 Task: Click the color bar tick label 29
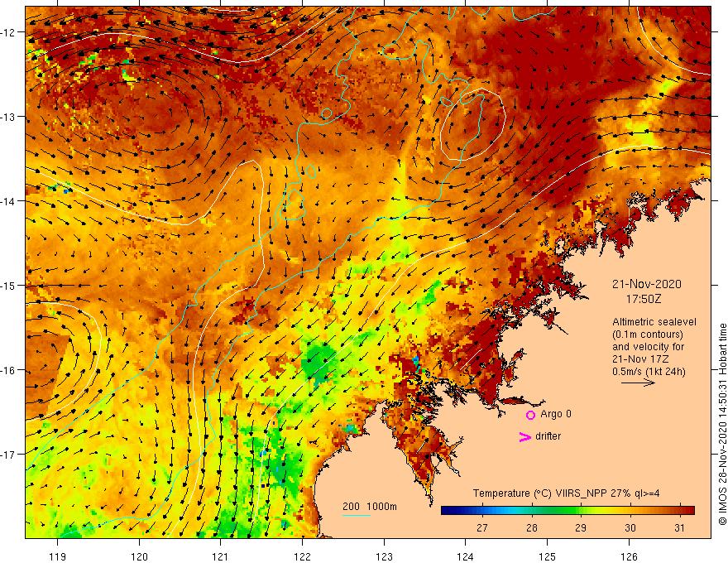(x=581, y=527)
